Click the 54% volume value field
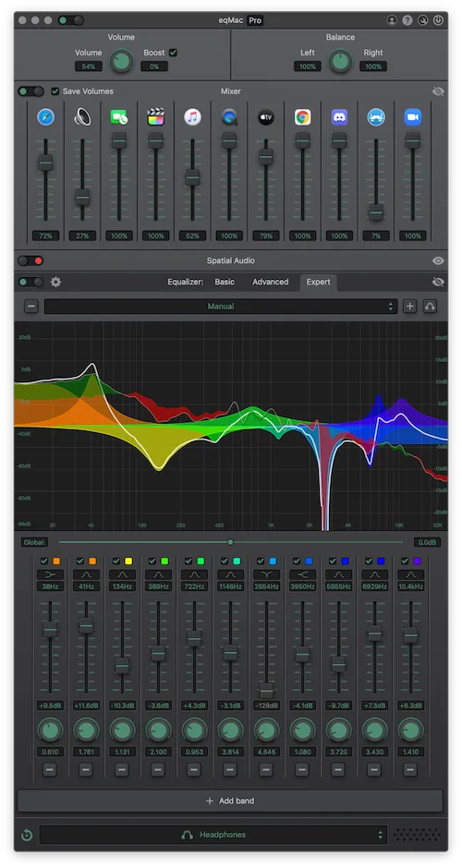Image resolution: width=462 pixels, height=868 pixels. 89,66
